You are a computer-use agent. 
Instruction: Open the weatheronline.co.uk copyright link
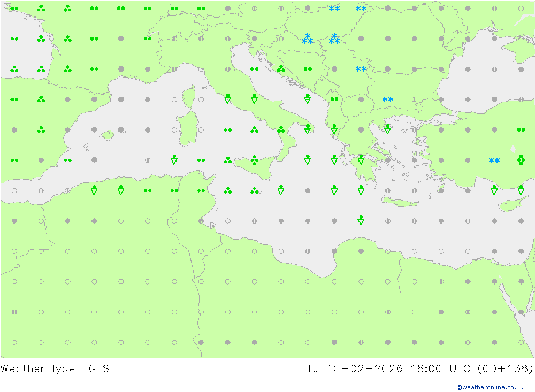click(490, 387)
